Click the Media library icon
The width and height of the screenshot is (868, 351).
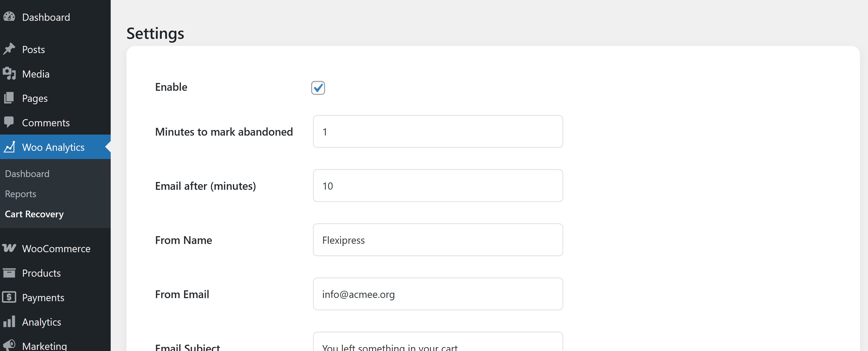(10, 73)
